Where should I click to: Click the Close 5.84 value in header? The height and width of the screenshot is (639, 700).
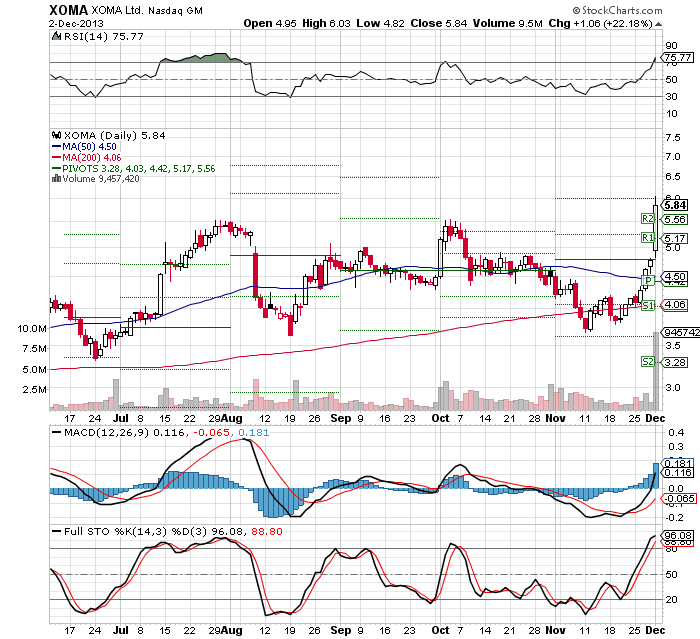pyautogui.click(x=438, y=23)
